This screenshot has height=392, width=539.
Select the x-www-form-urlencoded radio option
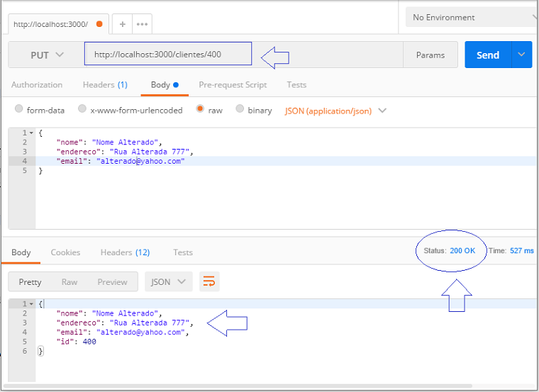tap(82, 109)
